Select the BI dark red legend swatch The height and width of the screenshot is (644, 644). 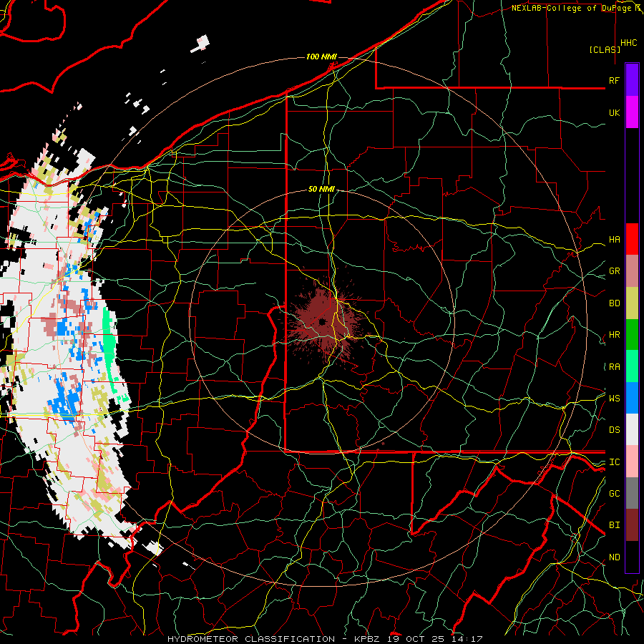[x=632, y=525]
